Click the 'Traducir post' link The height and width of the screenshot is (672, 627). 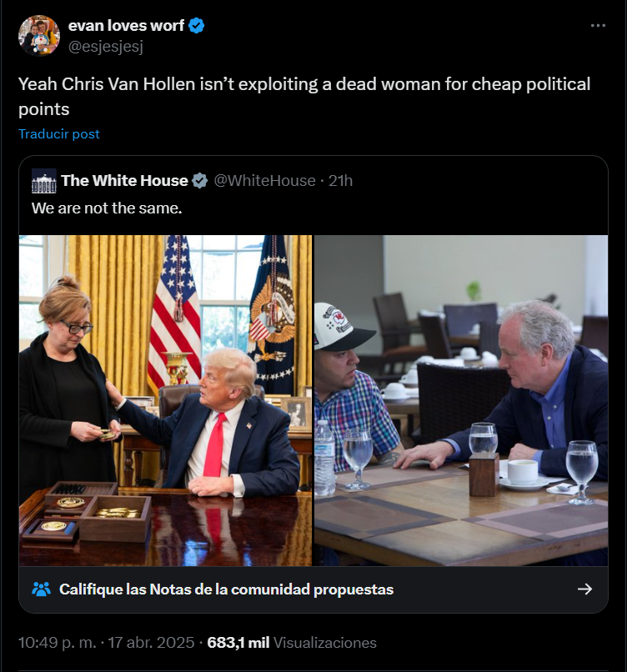click(59, 134)
